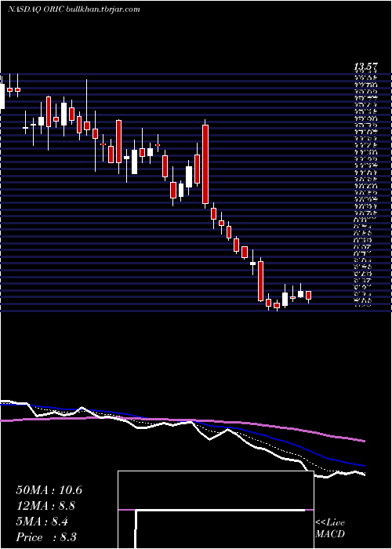The width and height of the screenshot is (392, 549).
Task: Click the 12MA : 8.8 readout
Action: pyautogui.click(x=45, y=506)
